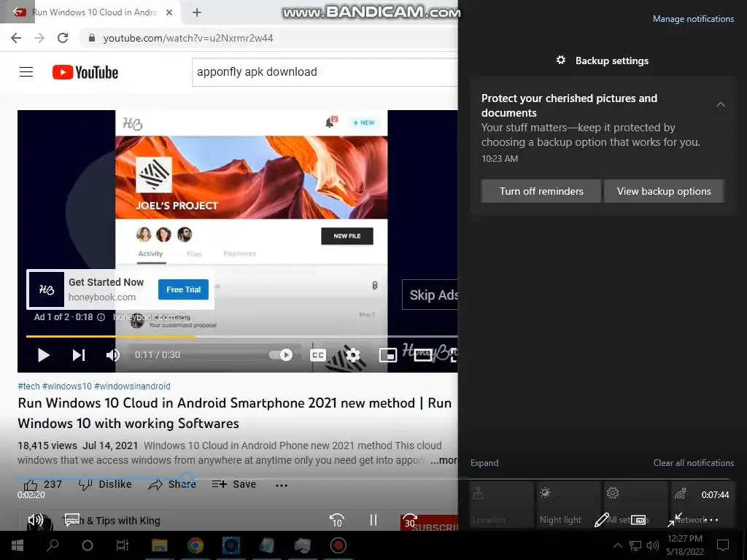The height and width of the screenshot is (560, 747).
Task: Share the video
Action: click(172, 484)
